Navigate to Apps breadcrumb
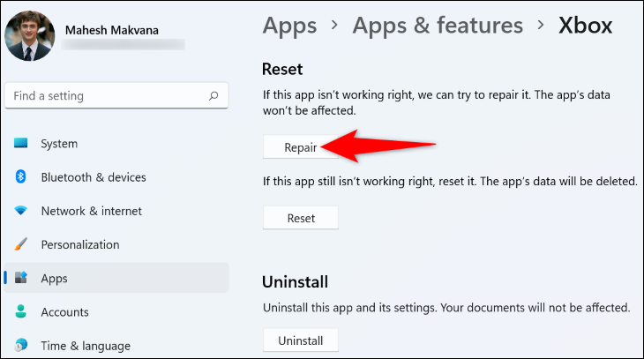644x359 pixels. pos(289,26)
